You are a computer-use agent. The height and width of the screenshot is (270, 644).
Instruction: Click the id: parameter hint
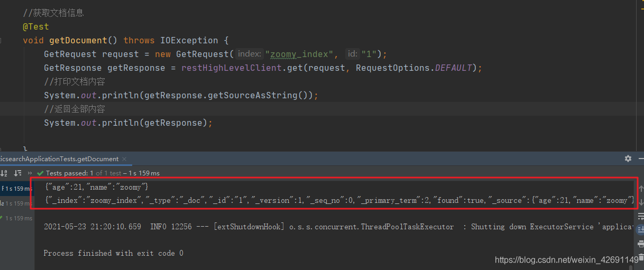[x=352, y=54]
